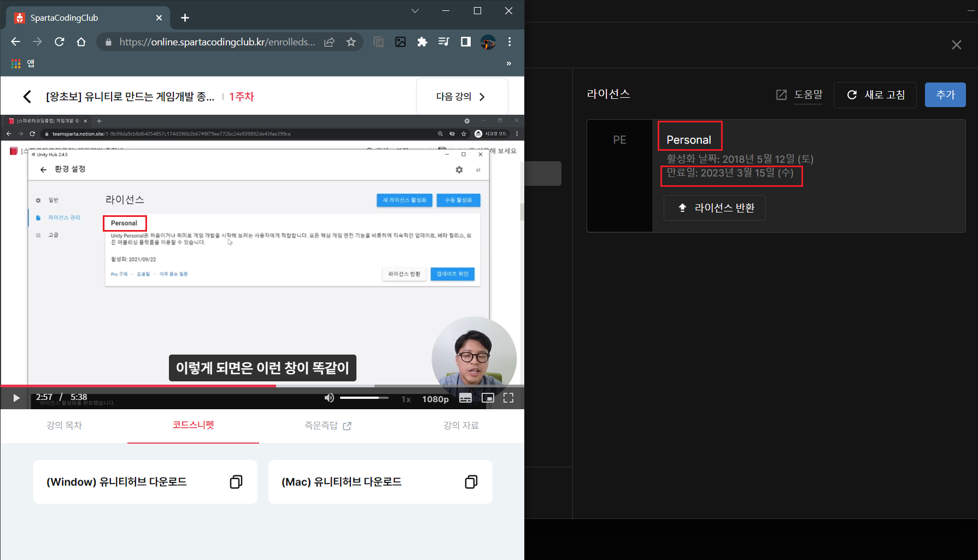This screenshot has width=978, height=560.
Task: Click the lecture title text
Action: click(x=130, y=97)
